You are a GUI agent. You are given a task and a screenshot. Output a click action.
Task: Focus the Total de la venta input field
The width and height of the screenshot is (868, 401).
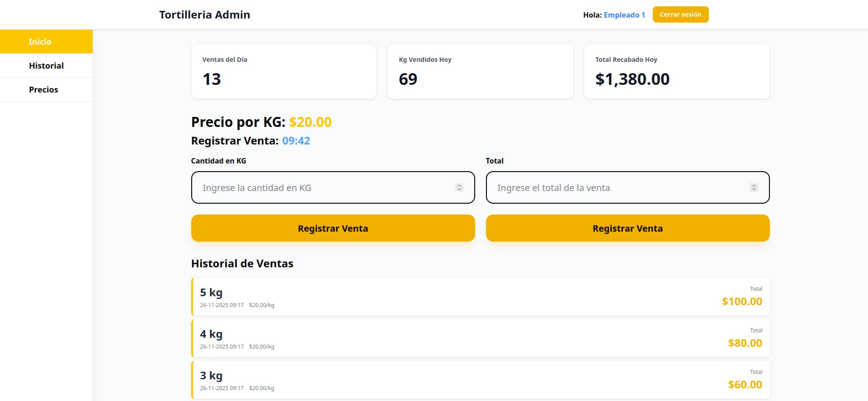pos(627,187)
